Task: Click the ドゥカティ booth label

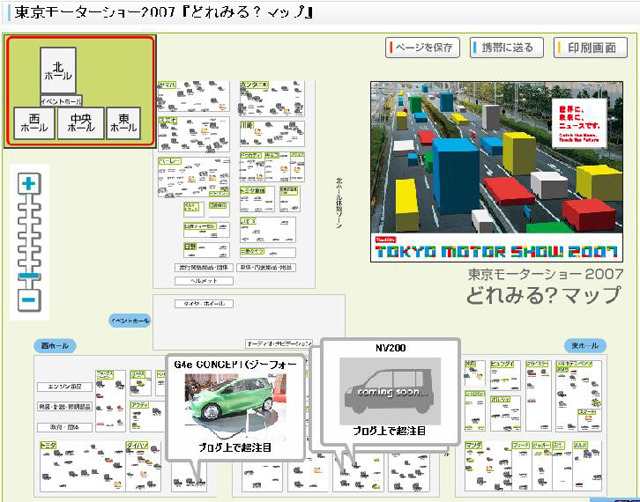Action: 251,155
